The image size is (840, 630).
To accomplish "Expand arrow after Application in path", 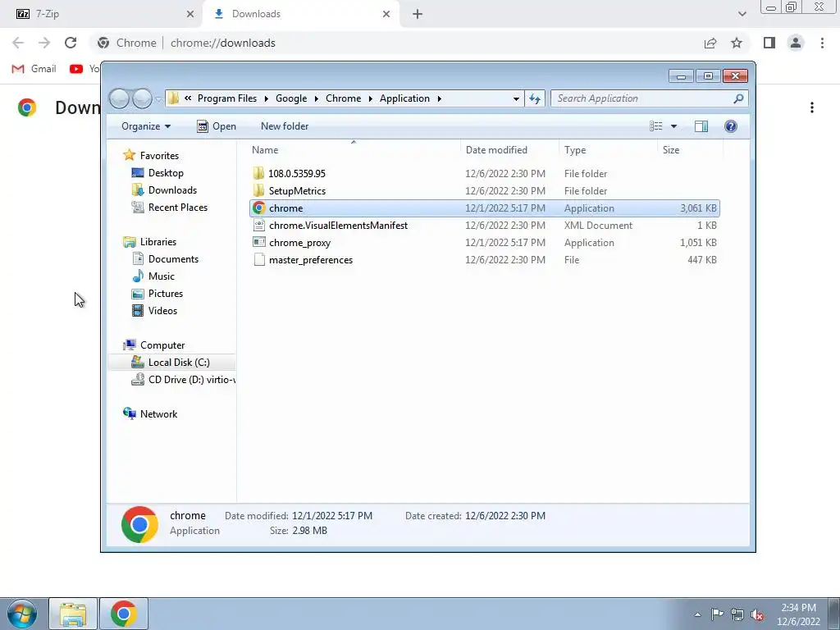I will 440,98.
